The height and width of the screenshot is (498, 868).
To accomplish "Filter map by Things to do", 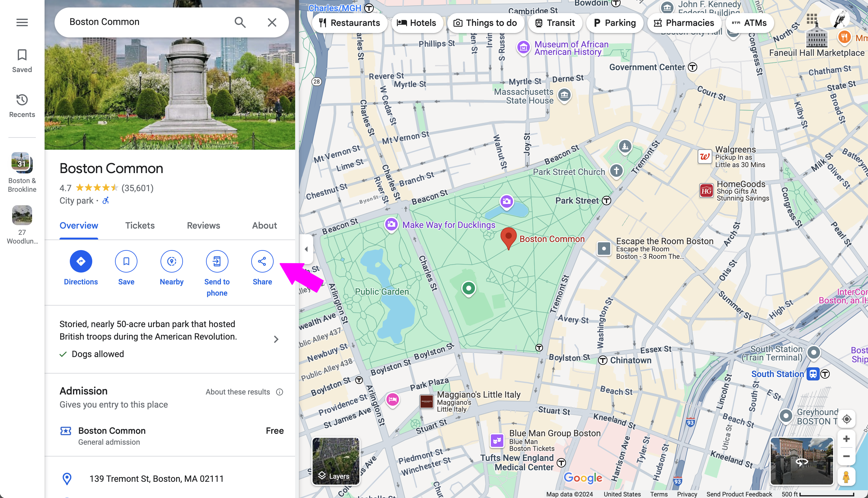I will pyautogui.click(x=485, y=23).
